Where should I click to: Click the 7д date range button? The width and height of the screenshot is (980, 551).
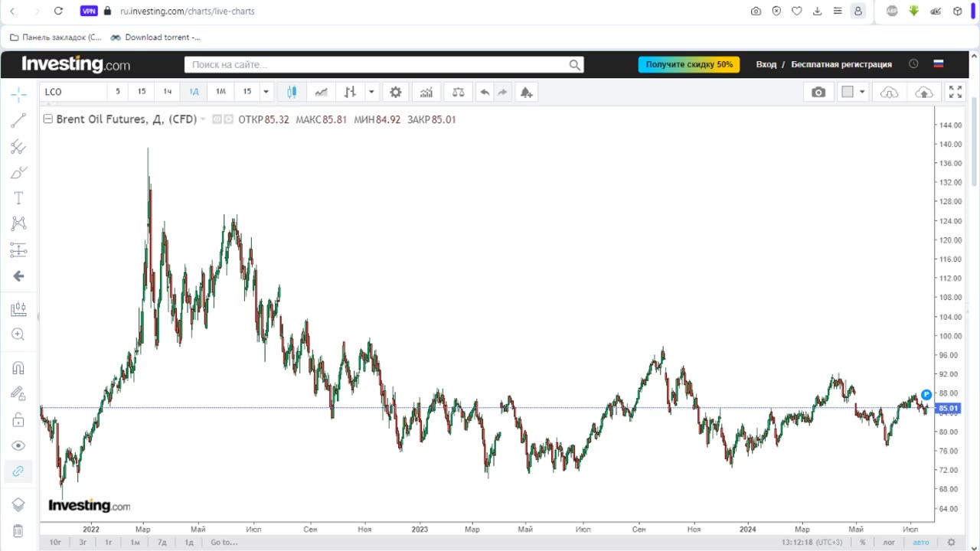point(162,542)
